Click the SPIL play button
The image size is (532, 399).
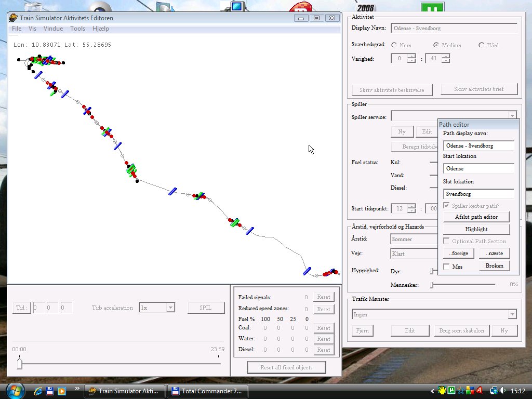point(206,308)
